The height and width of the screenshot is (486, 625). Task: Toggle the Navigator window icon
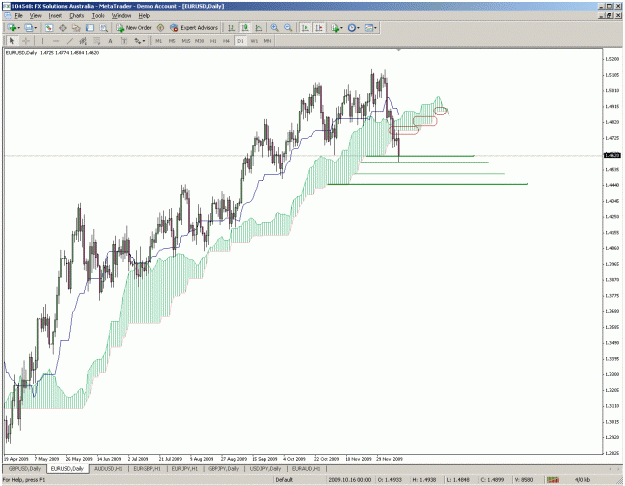[x=76, y=28]
